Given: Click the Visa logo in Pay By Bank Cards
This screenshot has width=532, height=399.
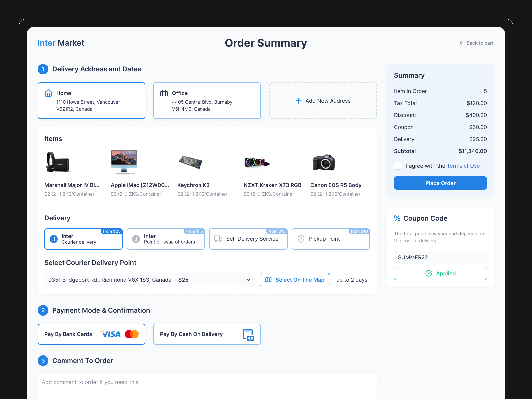Looking at the screenshot, I should [111, 334].
